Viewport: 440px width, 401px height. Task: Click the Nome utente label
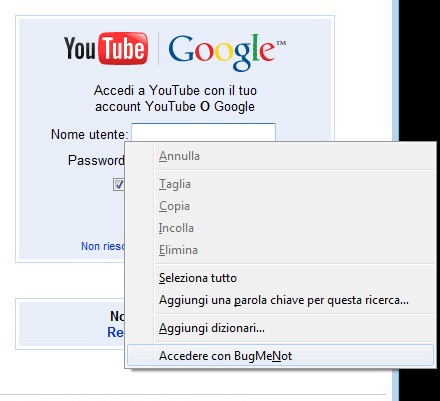(x=89, y=134)
